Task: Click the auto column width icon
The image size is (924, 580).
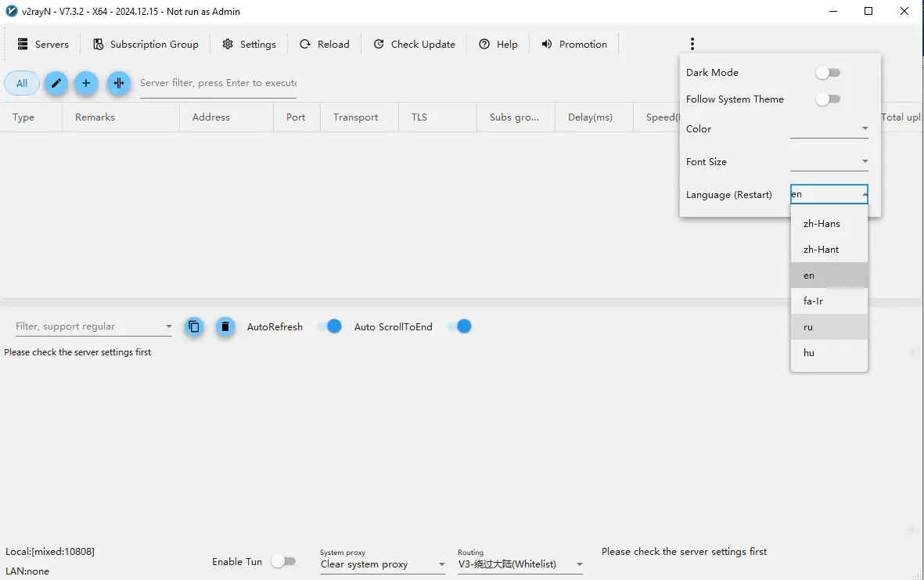Action: pos(119,83)
